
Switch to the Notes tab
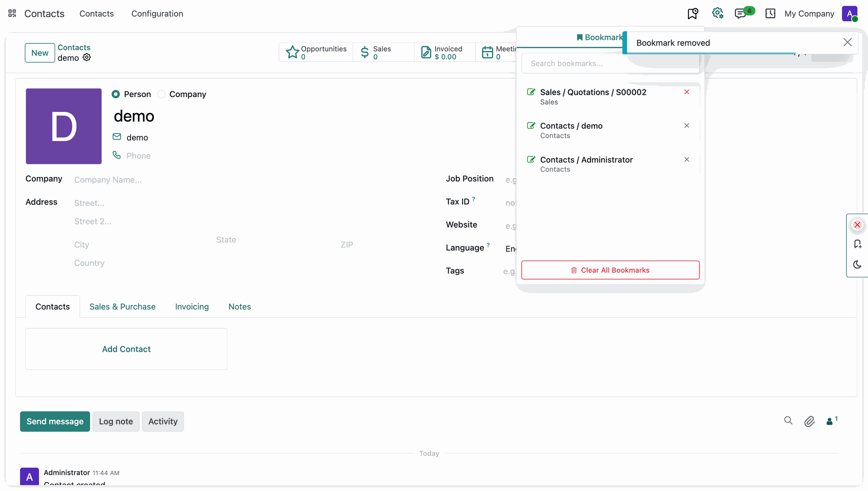[x=240, y=307]
